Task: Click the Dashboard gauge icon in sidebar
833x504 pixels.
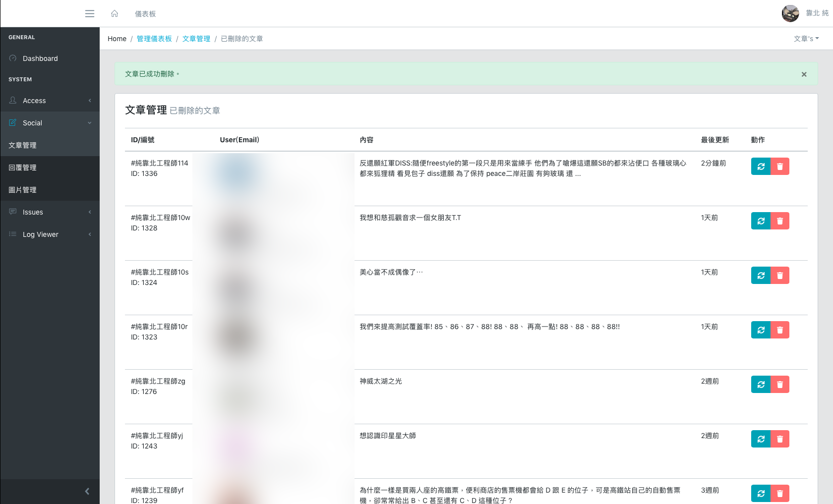Action: (x=13, y=58)
